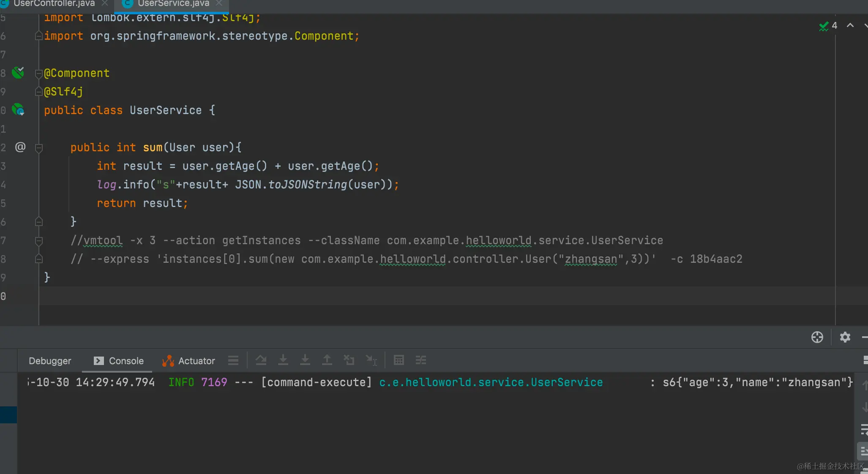The width and height of the screenshot is (868, 474).
Task: Go to previous highlighted problem arrow
Action: point(850,25)
